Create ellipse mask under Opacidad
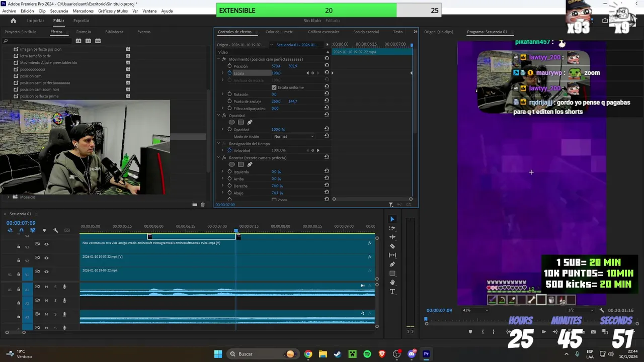Screen dimensions: 644x362 pyautogui.click(x=231, y=122)
